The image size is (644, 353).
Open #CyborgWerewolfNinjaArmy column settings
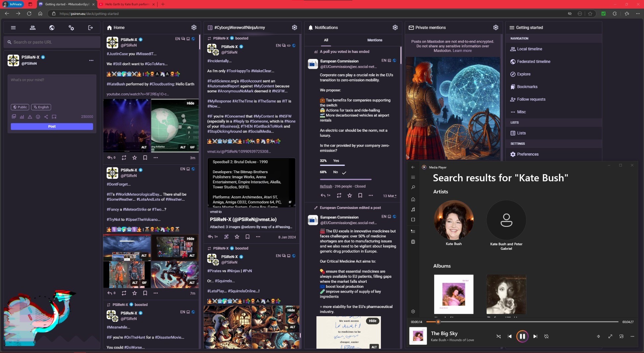coord(295,27)
